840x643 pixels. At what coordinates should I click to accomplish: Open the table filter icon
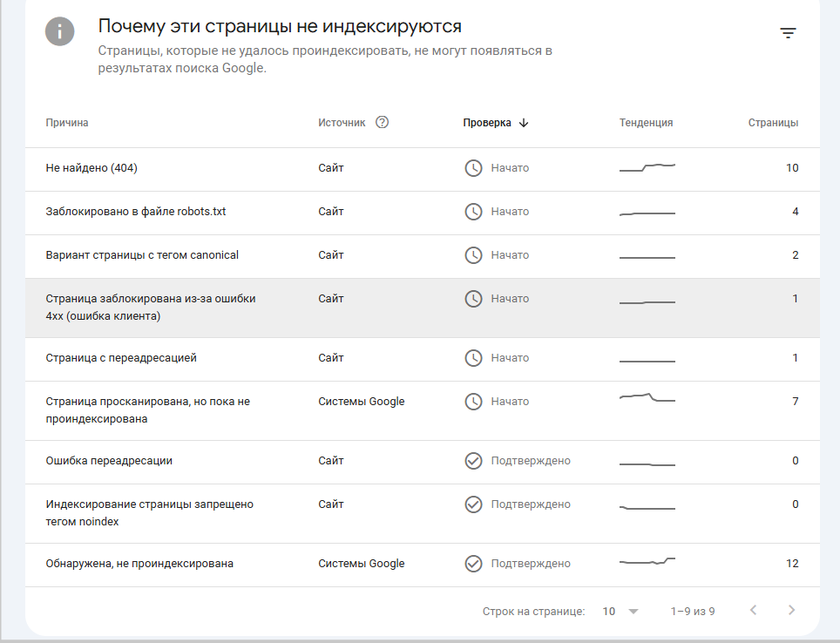click(788, 34)
